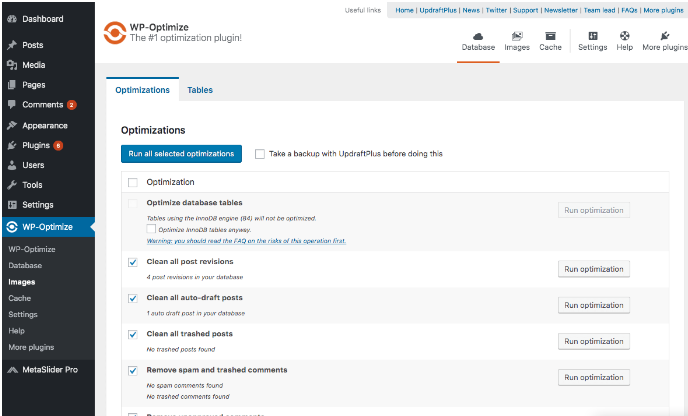
Task: Click the Pages icon in sidebar
Action: 12,85
